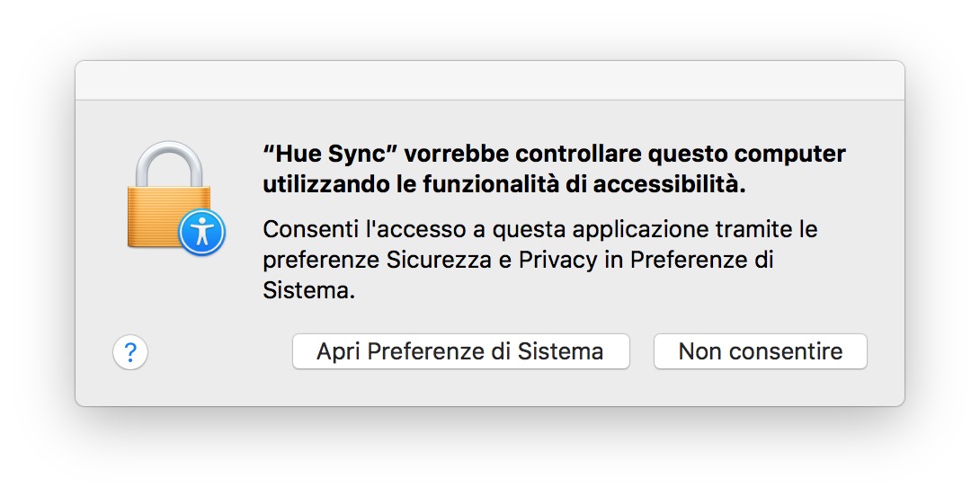The height and width of the screenshot is (496, 980).
Task: Deny access with Non consentire button
Action: (x=760, y=351)
